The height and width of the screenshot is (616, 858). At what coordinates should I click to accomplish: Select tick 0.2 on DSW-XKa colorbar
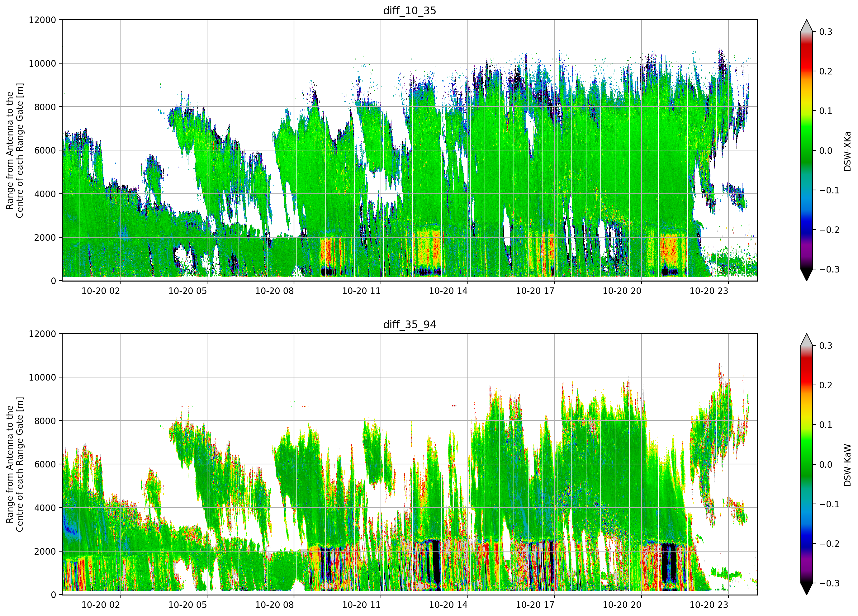pos(826,71)
